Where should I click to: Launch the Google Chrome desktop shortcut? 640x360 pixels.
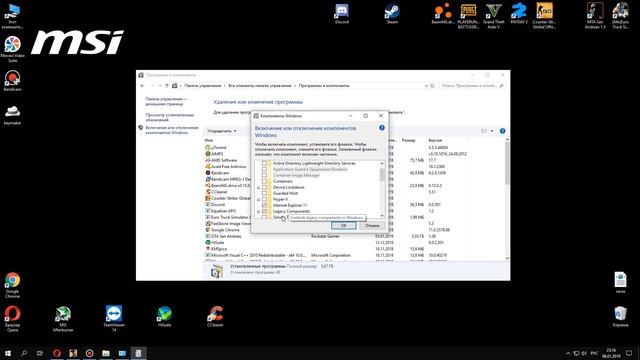coord(12,285)
